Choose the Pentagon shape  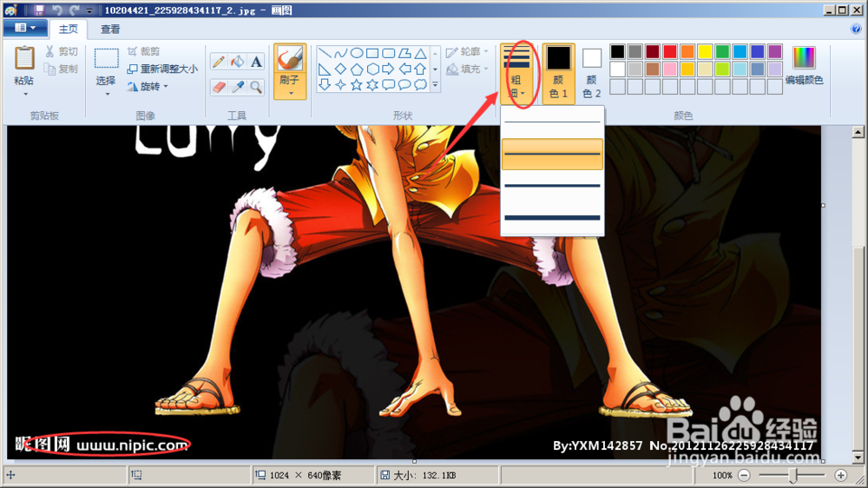pos(357,69)
